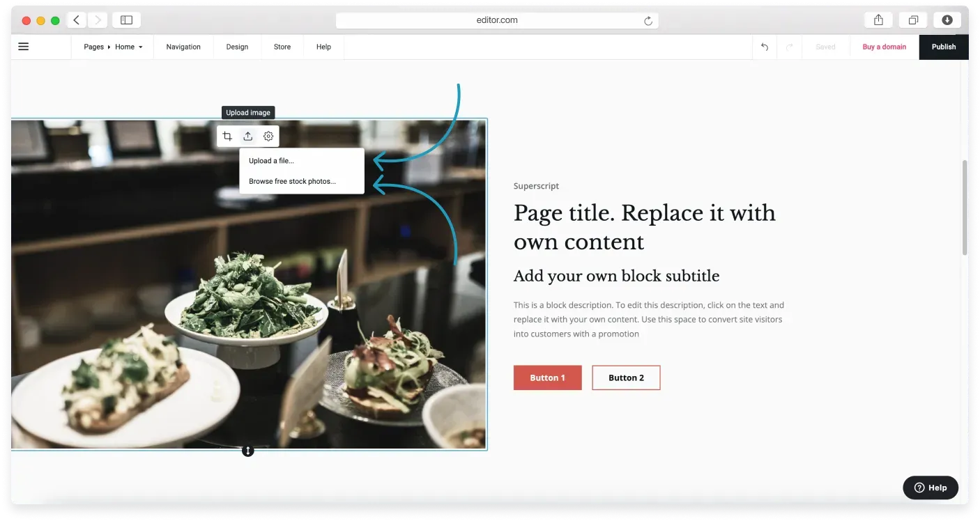
Task: Click the red Button 1
Action: (547, 378)
